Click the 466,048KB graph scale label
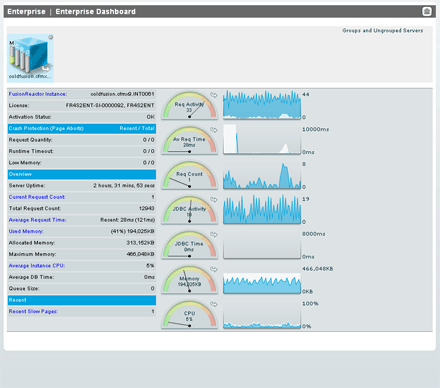The height and width of the screenshot is (388, 440). (317, 269)
